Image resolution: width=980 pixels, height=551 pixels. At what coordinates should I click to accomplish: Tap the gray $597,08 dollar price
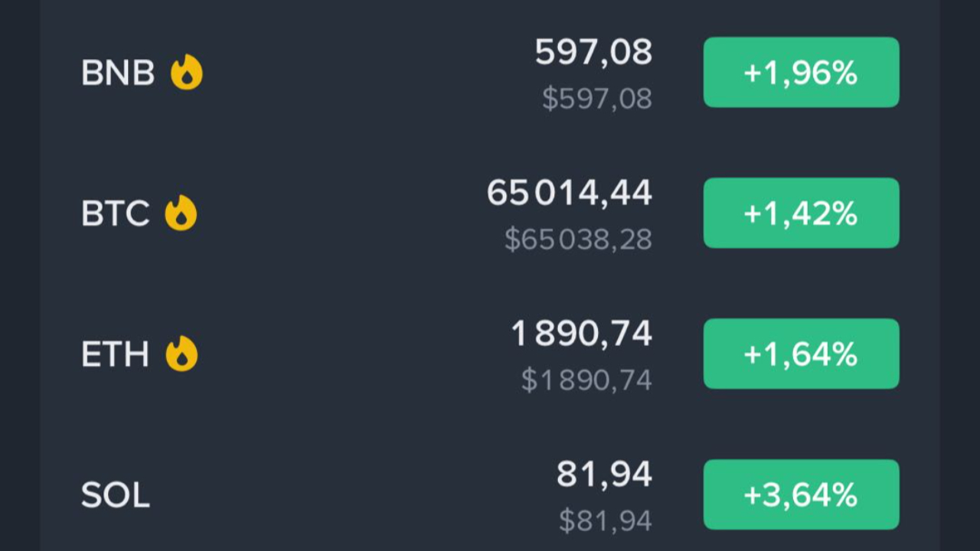point(597,99)
